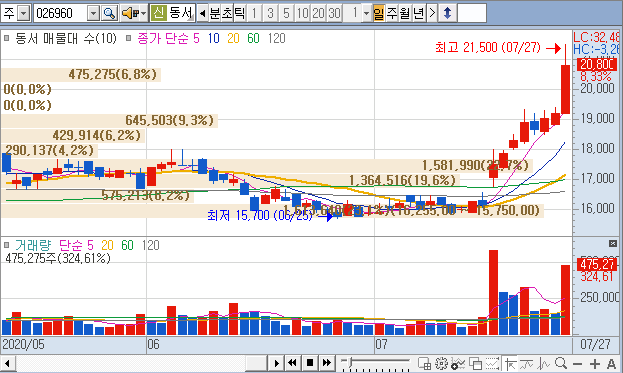Click the horizontal scrollbar left arrow
This screenshot has height=373, width=623.
(x=8, y=363)
